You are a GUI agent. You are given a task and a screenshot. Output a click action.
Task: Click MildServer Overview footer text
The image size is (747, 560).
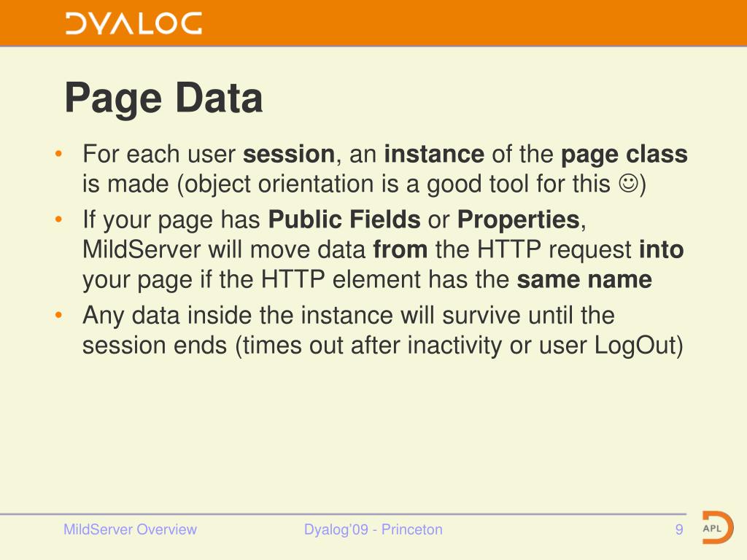coord(130,529)
